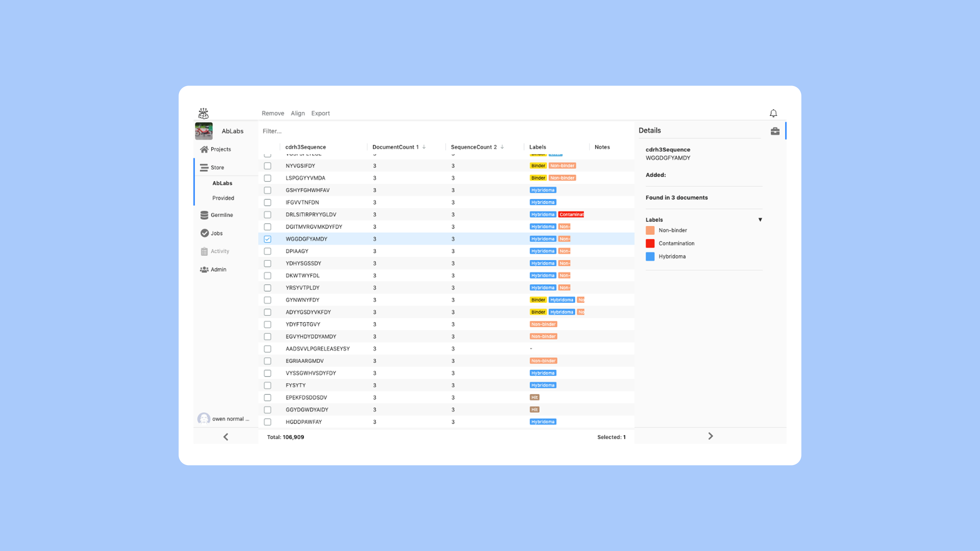Click sequence DGITMVRGVMKDYFDY text
980x551 pixels.
[x=314, y=227]
